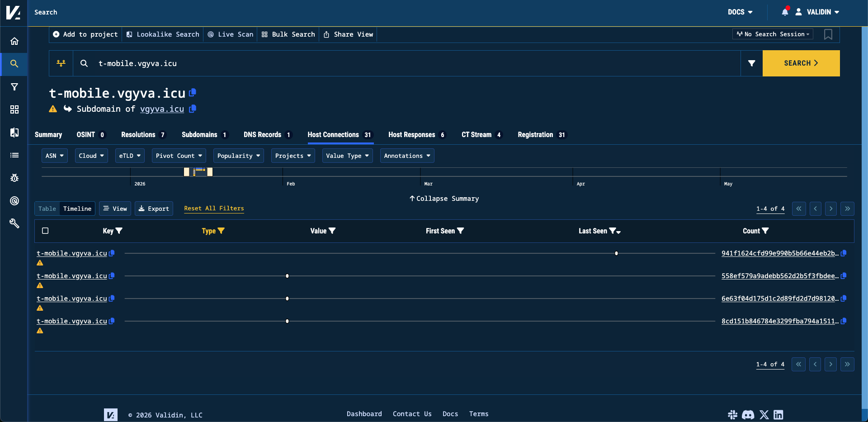Copy t-mobile.vgyva.icu title to clipboard
Image resolution: width=868 pixels, height=422 pixels.
193,92
